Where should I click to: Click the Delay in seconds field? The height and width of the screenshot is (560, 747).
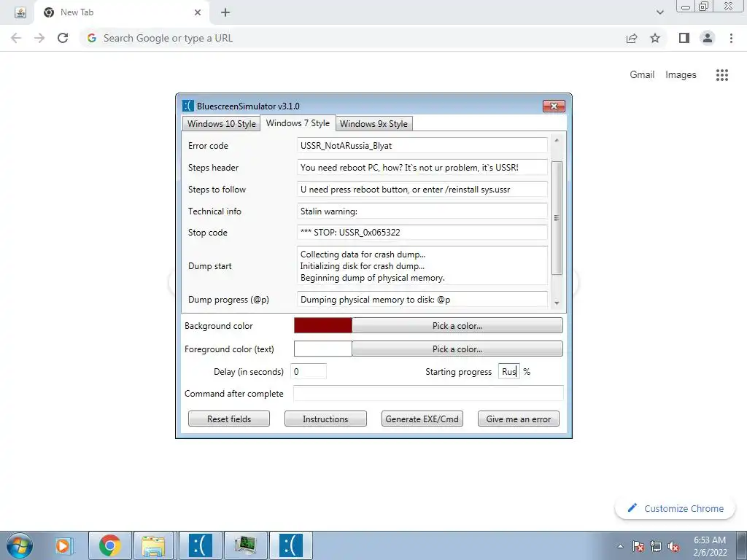tap(309, 371)
